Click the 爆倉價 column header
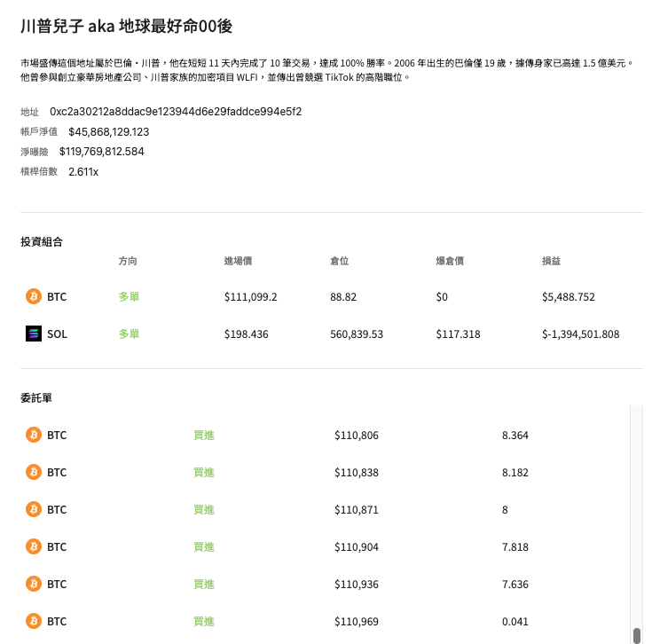Screen dimensions: 652x644 451,261
